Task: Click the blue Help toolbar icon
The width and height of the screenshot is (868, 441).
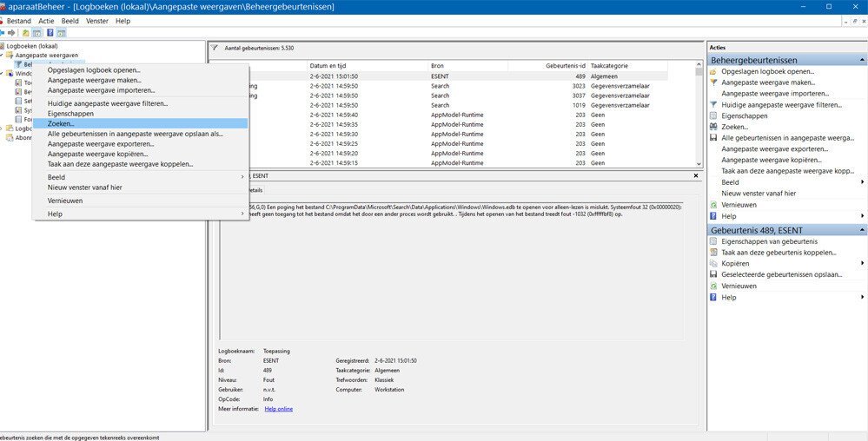Action: click(x=50, y=33)
